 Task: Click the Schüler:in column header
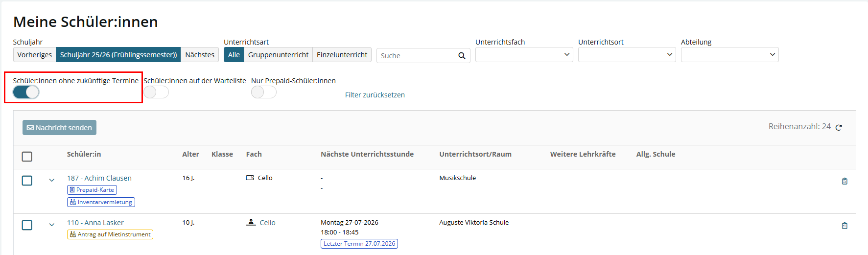tap(84, 154)
